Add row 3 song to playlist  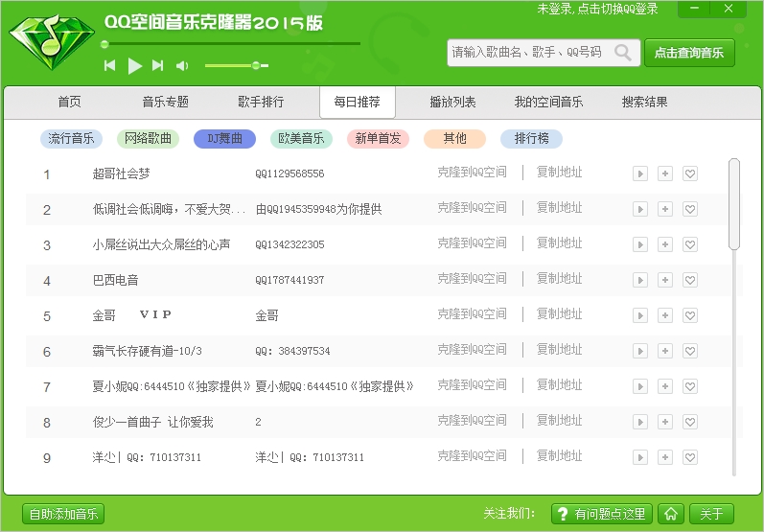pyautogui.click(x=665, y=244)
